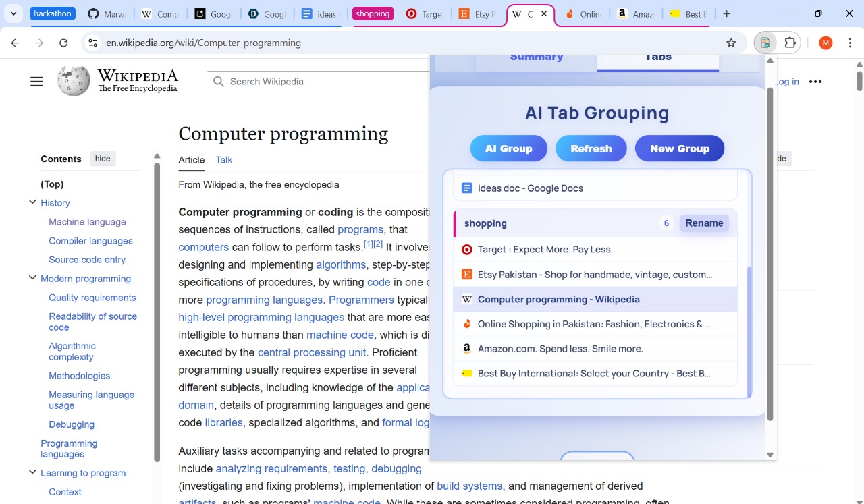Switch to the Etsy browser tab
This screenshot has width=864, height=504.
point(477,13)
